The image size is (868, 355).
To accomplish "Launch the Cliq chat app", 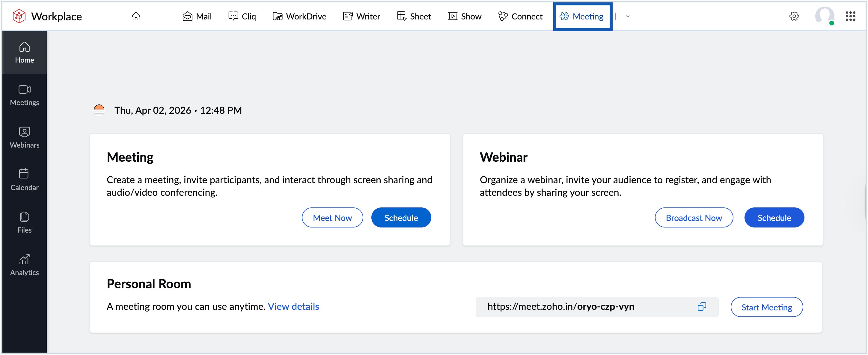I will point(242,16).
